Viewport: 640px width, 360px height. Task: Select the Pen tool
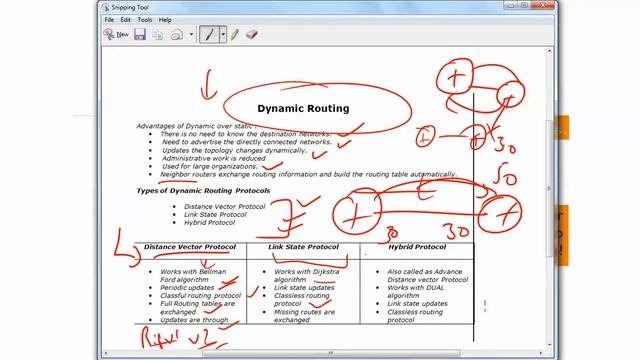(x=209, y=35)
